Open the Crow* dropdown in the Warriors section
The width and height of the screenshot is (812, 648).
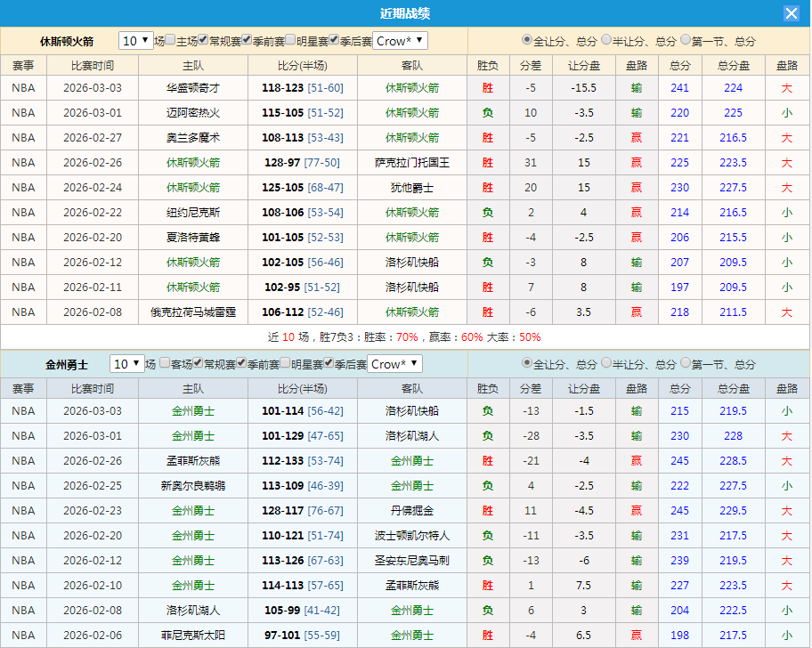tap(394, 365)
